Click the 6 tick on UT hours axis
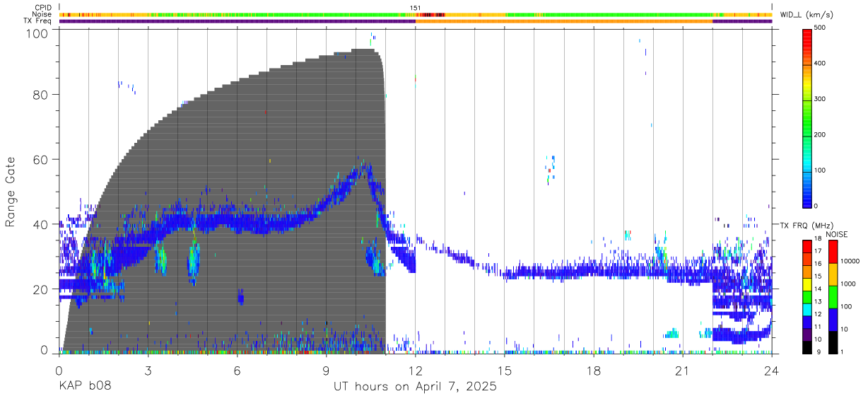The image size is (868, 401). click(237, 371)
